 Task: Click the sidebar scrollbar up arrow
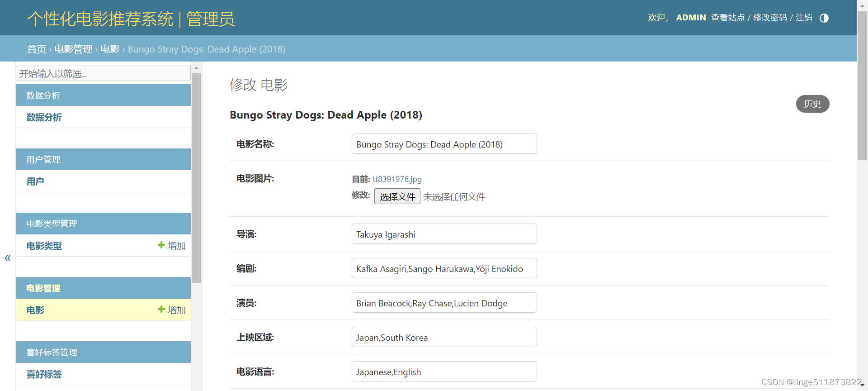pos(196,68)
